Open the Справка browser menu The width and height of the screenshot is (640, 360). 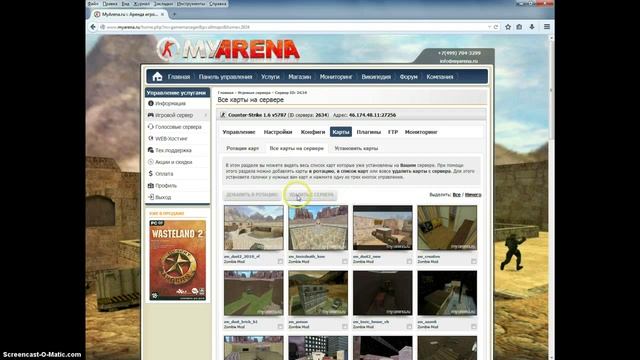tap(218, 4)
